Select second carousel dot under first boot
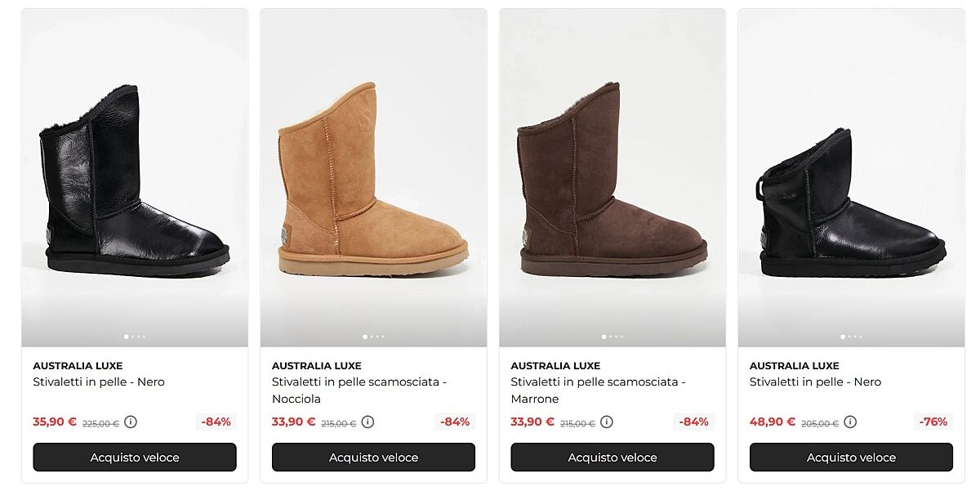The image size is (980, 491). pos(132,337)
